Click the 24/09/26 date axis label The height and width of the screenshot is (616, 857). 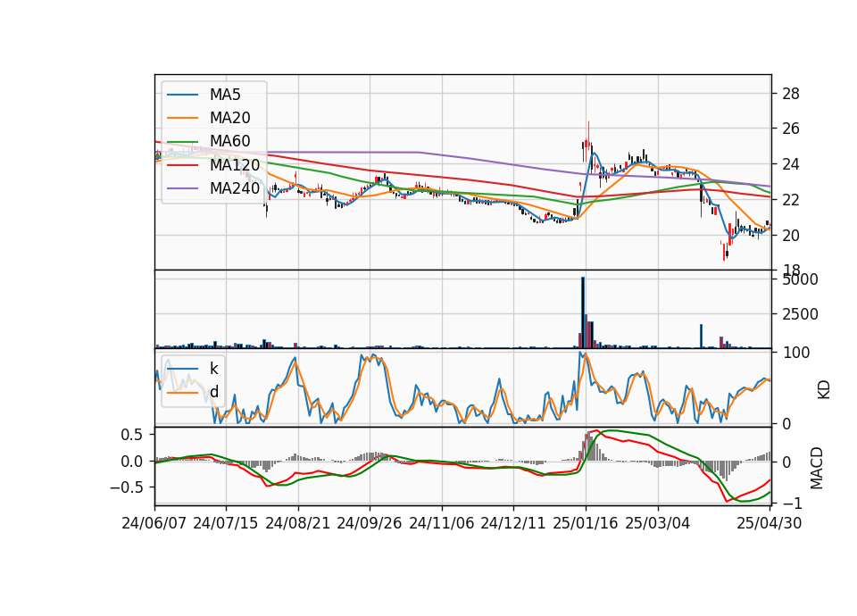[x=370, y=523]
